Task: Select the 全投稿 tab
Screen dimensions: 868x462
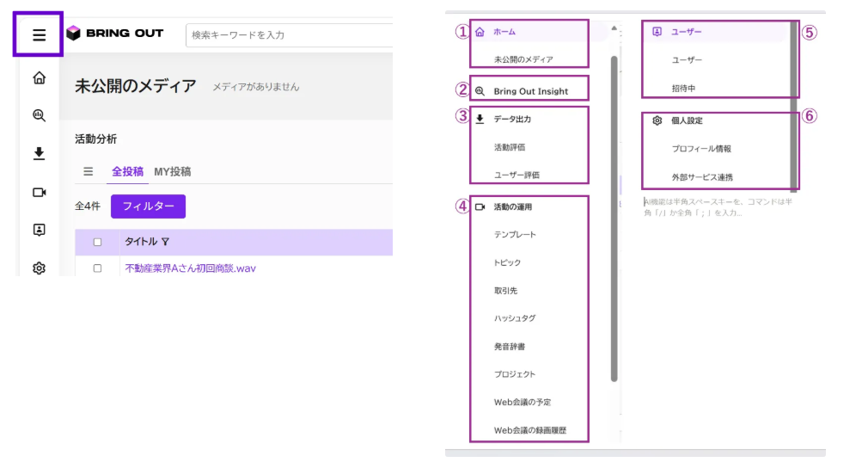Action: (127, 172)
